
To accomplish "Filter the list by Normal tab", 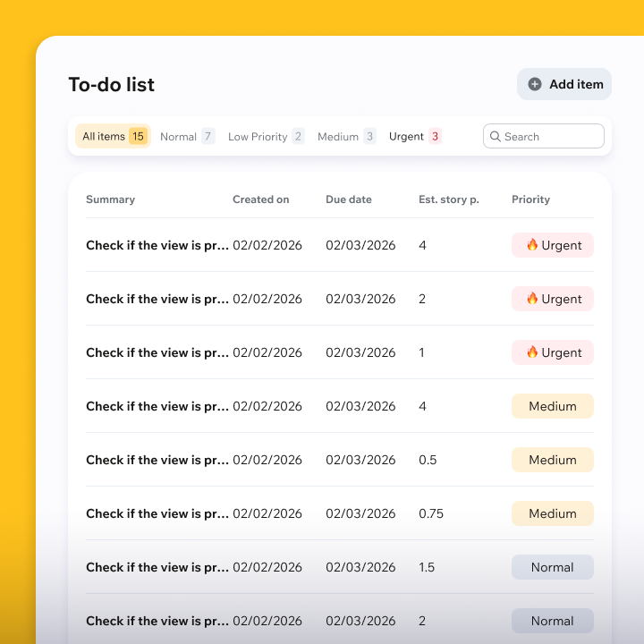I will coord(187,137).
